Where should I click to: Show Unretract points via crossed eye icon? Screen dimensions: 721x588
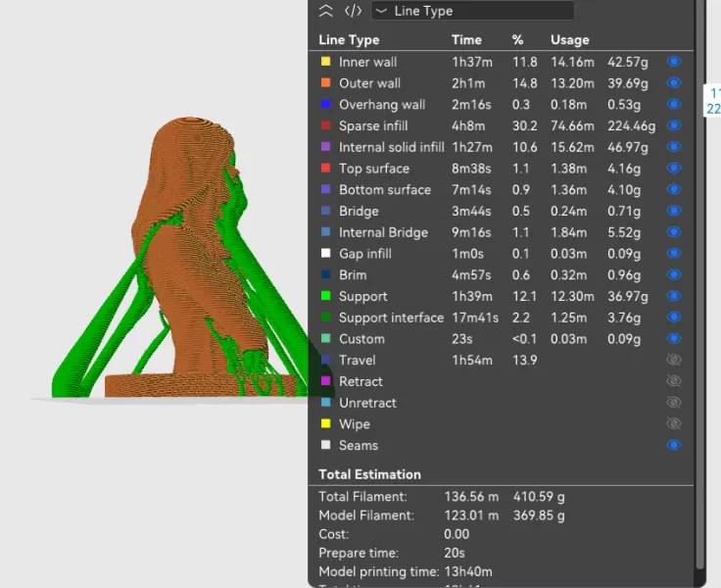tap(674, 403)
